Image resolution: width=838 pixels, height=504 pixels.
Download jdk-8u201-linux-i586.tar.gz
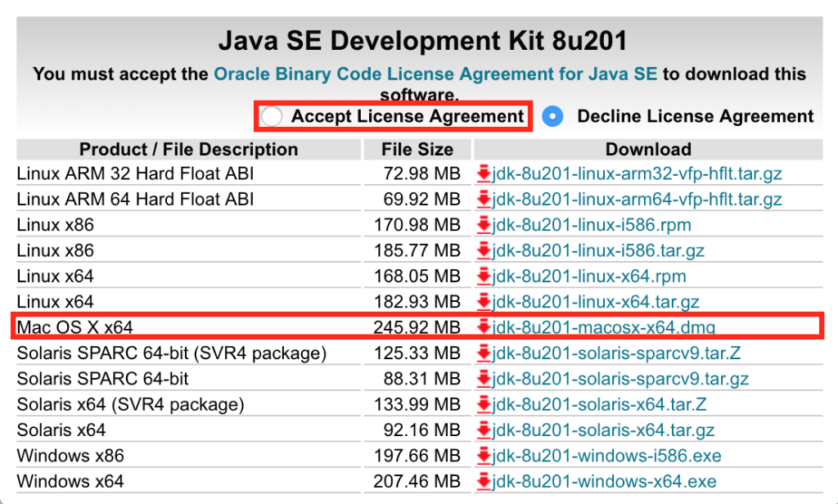[598, 250]
